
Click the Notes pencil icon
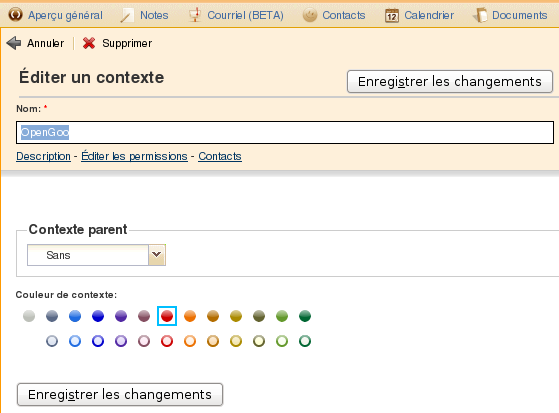(x=127, y=15)
